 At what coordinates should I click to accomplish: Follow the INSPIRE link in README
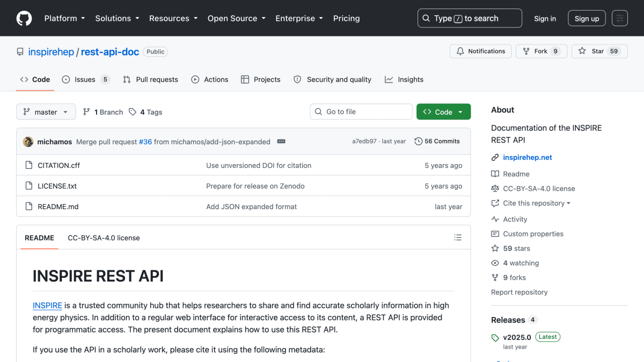47,305
